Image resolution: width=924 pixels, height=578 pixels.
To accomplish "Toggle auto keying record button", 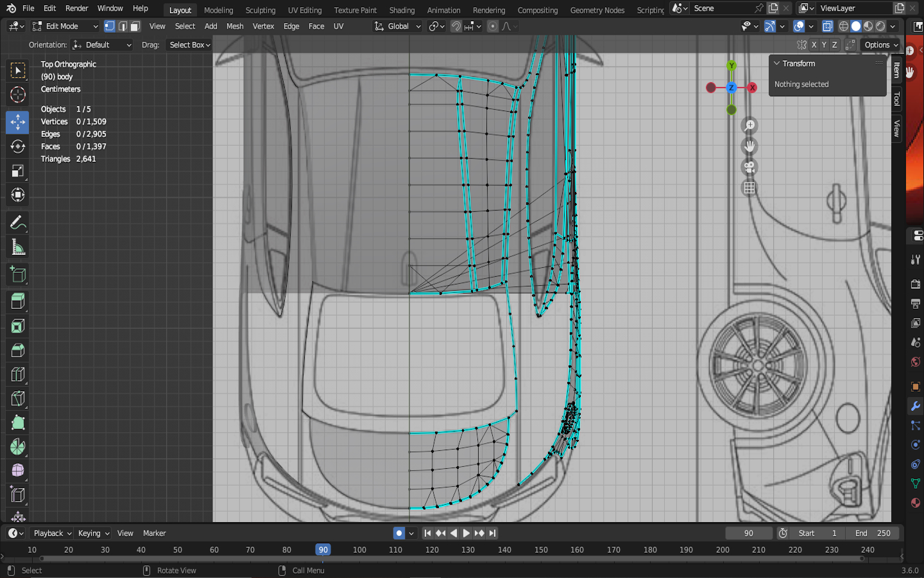I will [x=399, y=533].
